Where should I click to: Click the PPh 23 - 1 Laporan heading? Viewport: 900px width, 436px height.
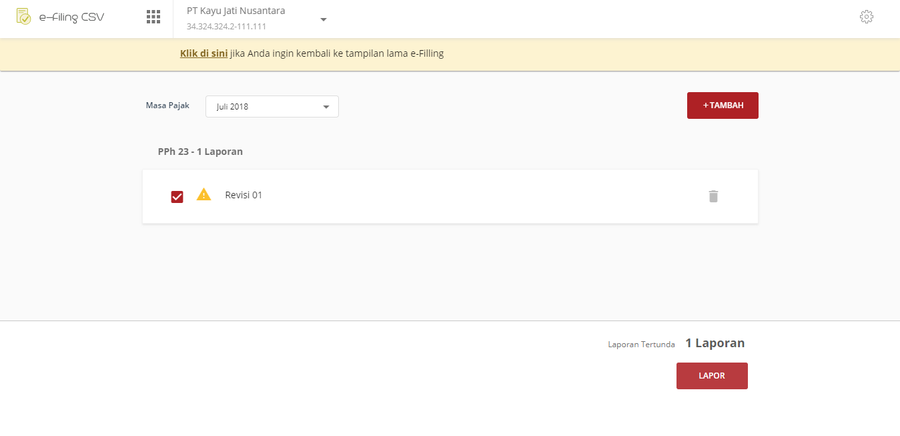(x=200, y=152)
